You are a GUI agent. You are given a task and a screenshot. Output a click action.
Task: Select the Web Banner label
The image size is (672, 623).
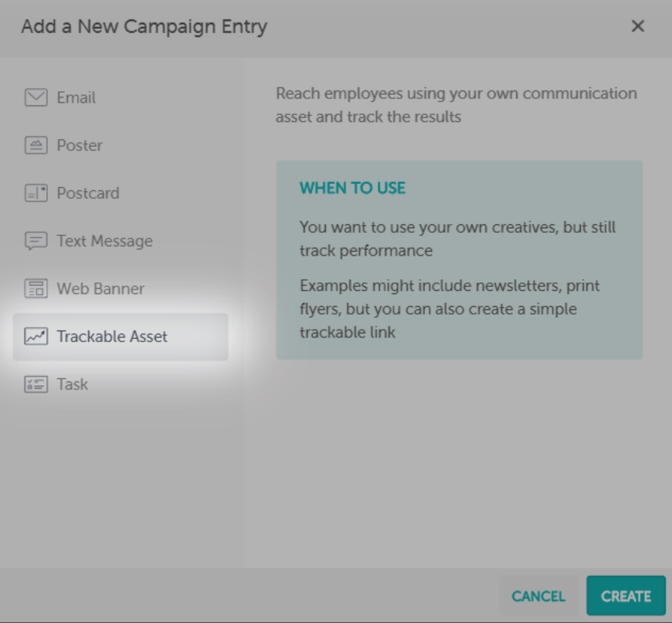101,289
